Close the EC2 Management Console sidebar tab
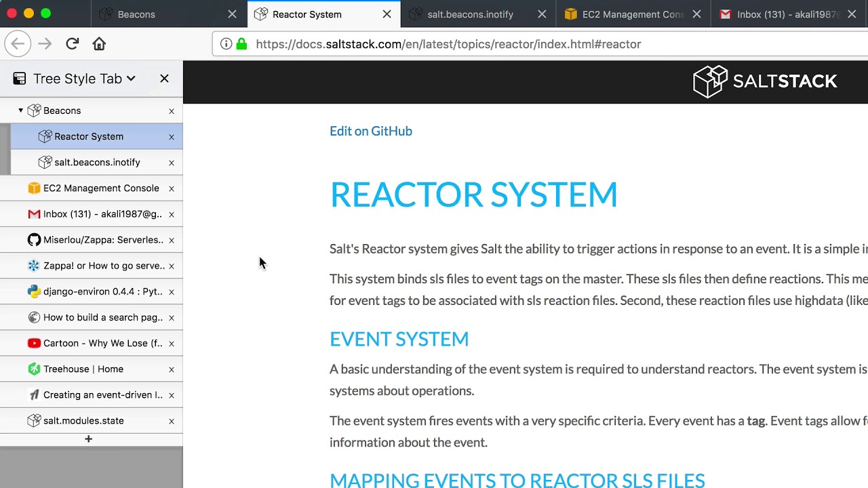The image size is (868, 488). click(x=172, y=188)
